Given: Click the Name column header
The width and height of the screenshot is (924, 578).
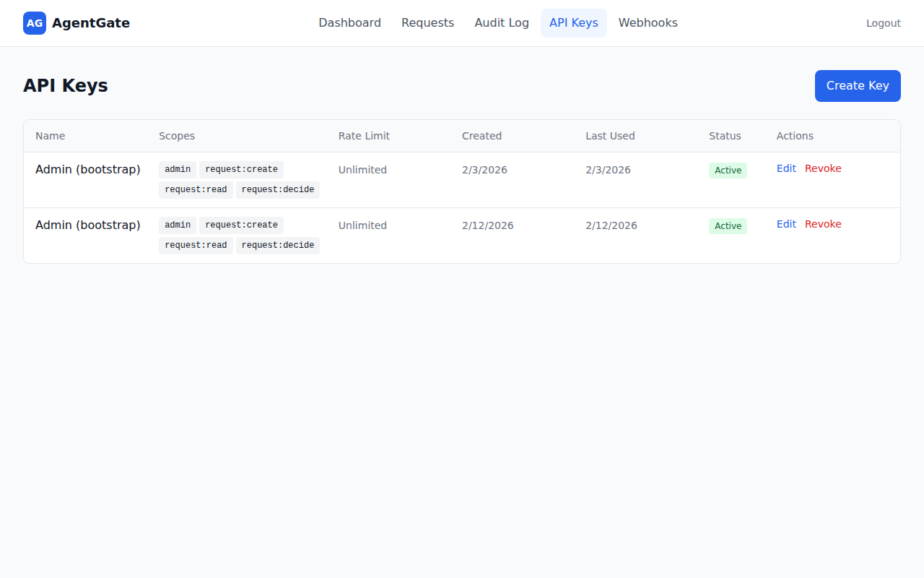Looking at the screenshot, I should coord(51,136).
